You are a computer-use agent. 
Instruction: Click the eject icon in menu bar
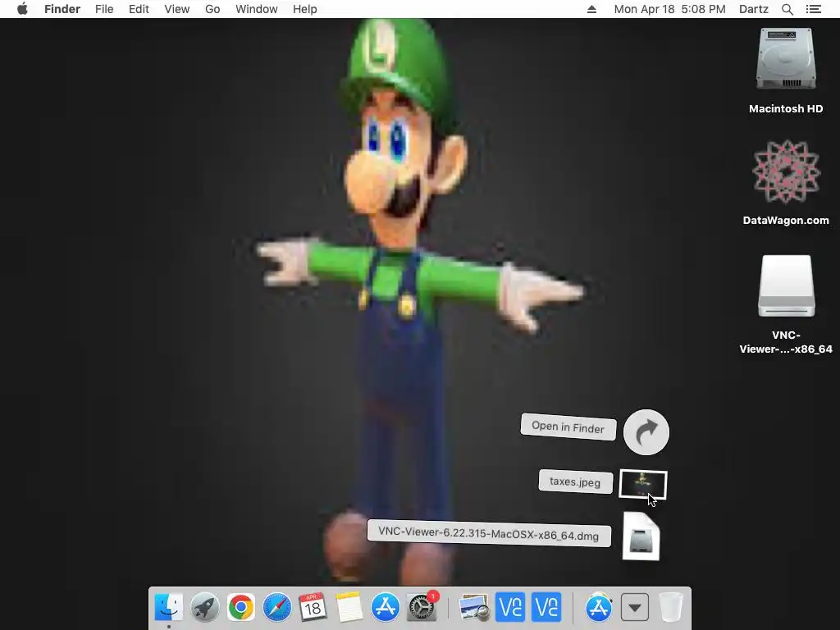(591, 9)
